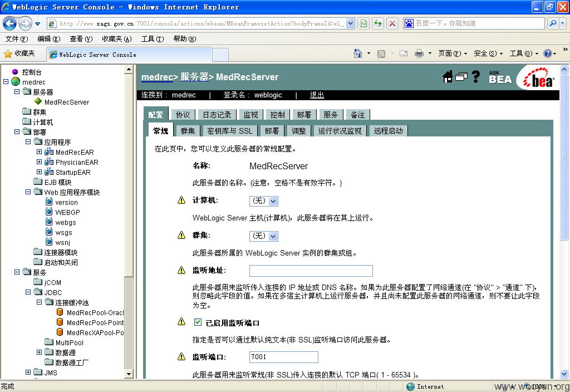This screenshot has height=392, width=570.
Task: Select the webgs web module
Action: (x=66, y=223)
